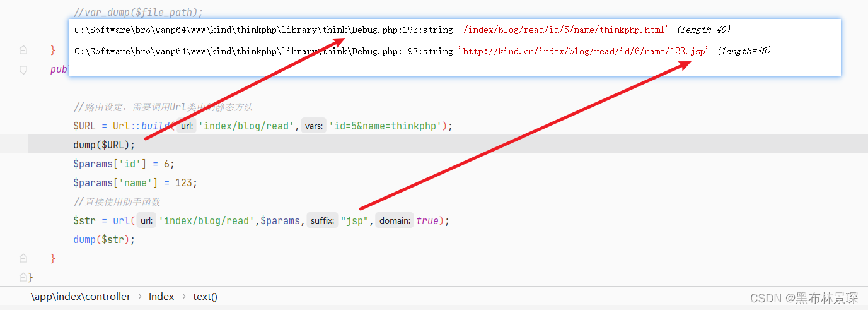Click the 'true' domain value
Screen dimensions: 868x310
[427, 220]
